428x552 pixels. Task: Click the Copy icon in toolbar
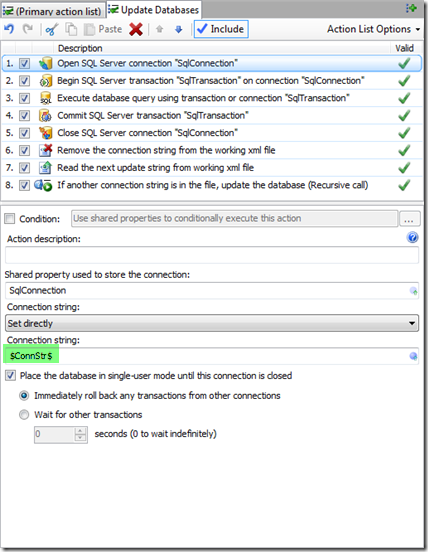click(71, 29)
